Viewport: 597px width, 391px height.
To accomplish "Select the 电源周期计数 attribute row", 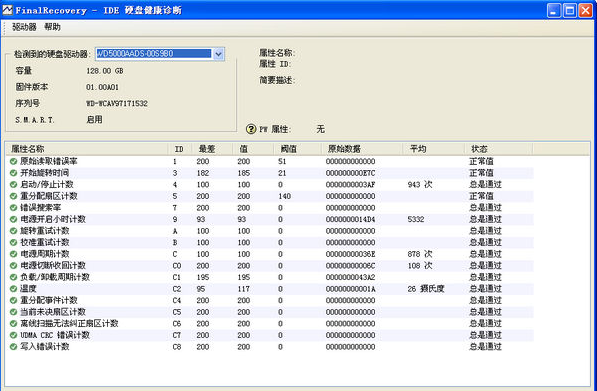I will pos(270,254).
